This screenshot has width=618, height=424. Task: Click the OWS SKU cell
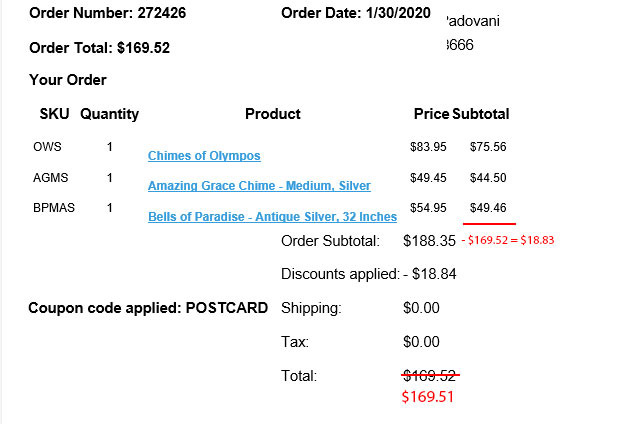[x=47, y=147]
